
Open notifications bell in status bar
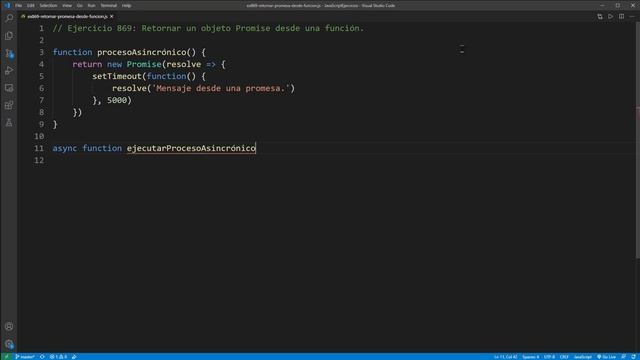(633, 357)
